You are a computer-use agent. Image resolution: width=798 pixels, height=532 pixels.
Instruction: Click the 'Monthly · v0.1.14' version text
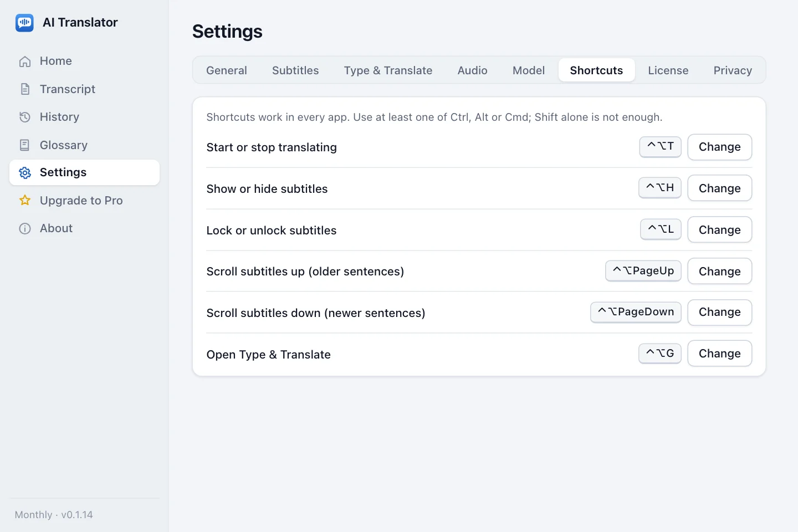pyautogui.click(x=54, y=515)
